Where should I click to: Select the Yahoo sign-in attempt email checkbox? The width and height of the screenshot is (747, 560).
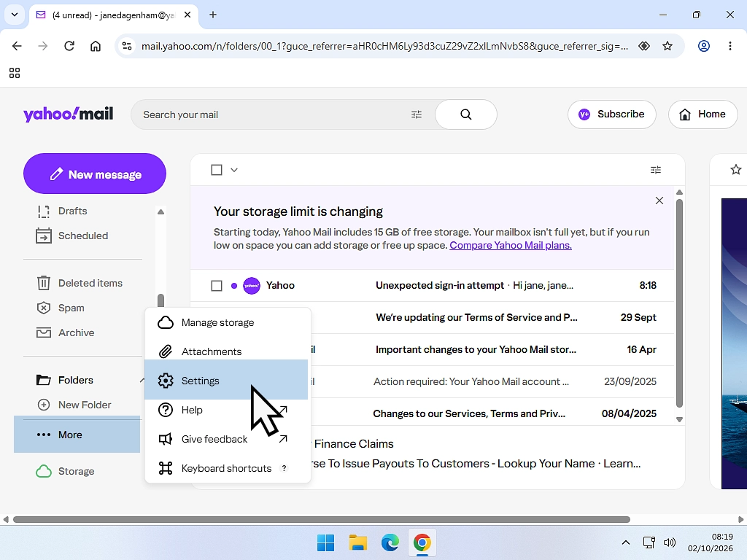tap(216, 286)
